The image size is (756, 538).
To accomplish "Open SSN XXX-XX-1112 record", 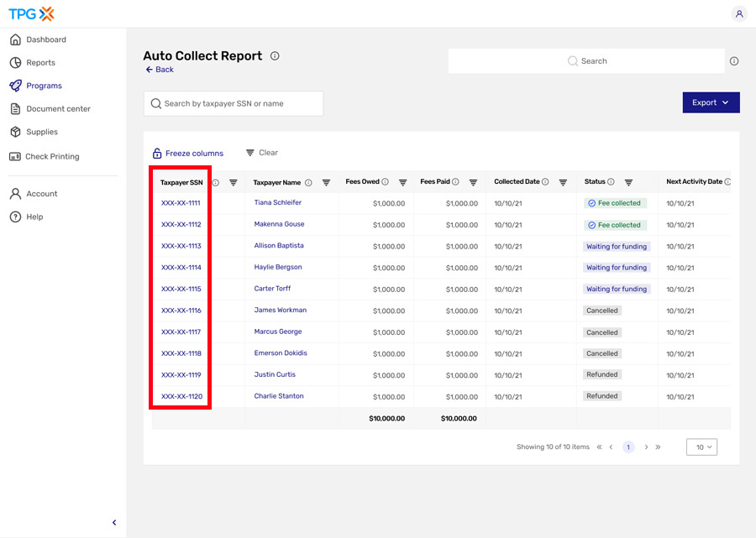I will [x=181, y=224].
